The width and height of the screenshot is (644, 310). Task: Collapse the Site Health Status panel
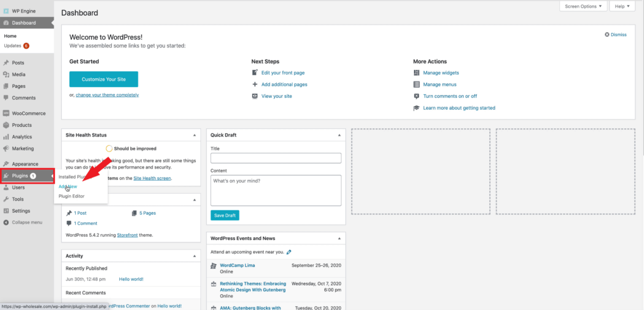pyautogui.click(x=195, y=135)
